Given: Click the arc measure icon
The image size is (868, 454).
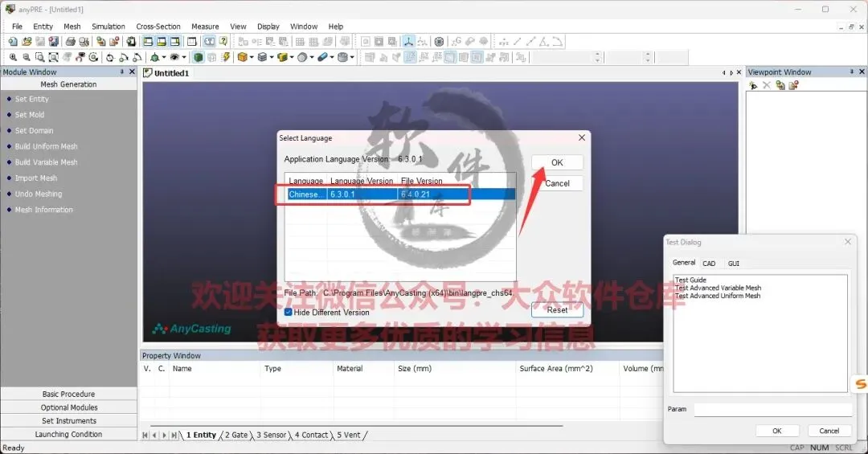Looking at the screenshot, I should [558, 42].
